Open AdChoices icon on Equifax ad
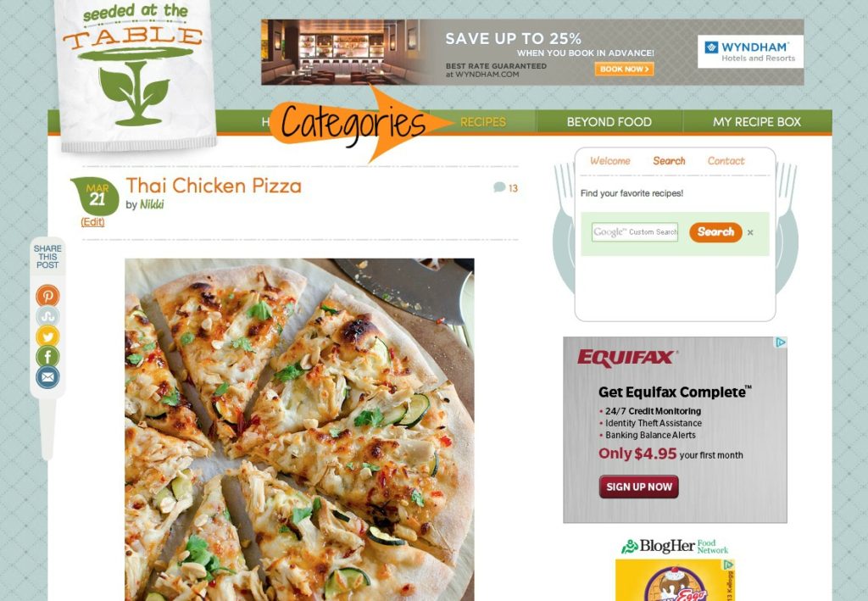 (x=781, y=342)
